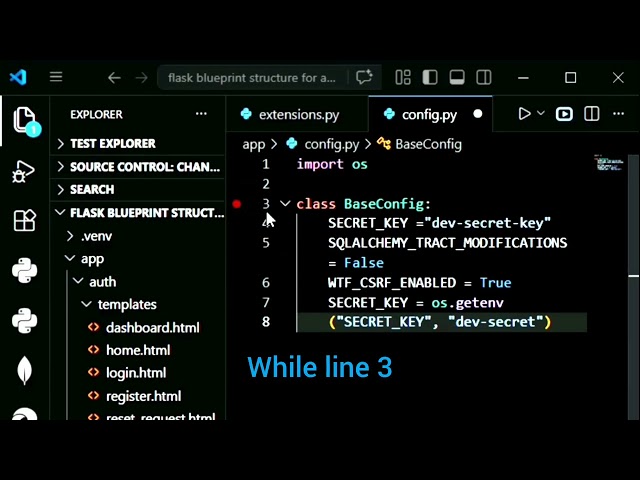This screenshot has height=480, width=640.
Task: Open the MongoDB leaf icon view
Action: point(24,370)
